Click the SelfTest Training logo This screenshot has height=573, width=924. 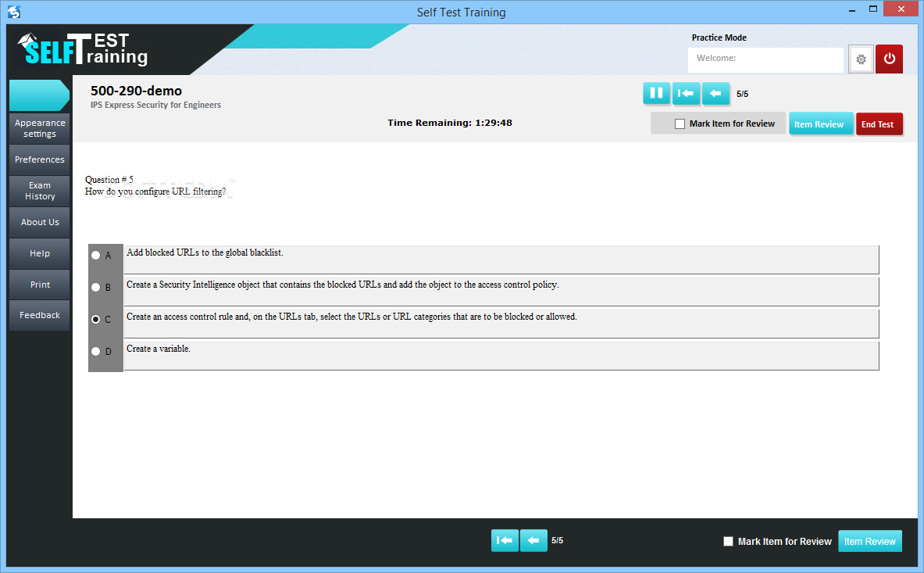(x=83, y=49)
